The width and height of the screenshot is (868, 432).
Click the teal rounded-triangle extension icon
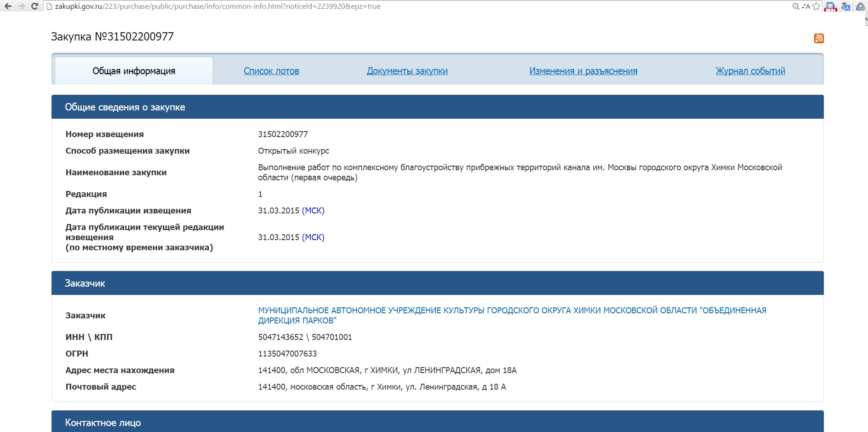[x=860, y=6]
